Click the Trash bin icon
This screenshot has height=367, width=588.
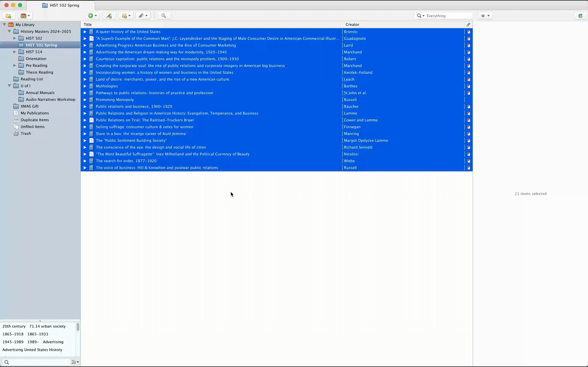(16, 133)
